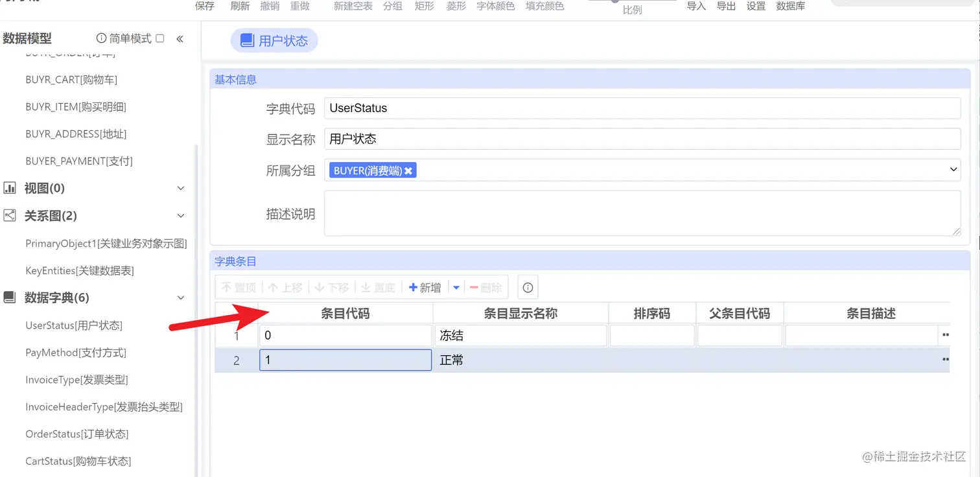
Task: Open the 所属分组 dropdown arrow
Action: coord(953,170)
